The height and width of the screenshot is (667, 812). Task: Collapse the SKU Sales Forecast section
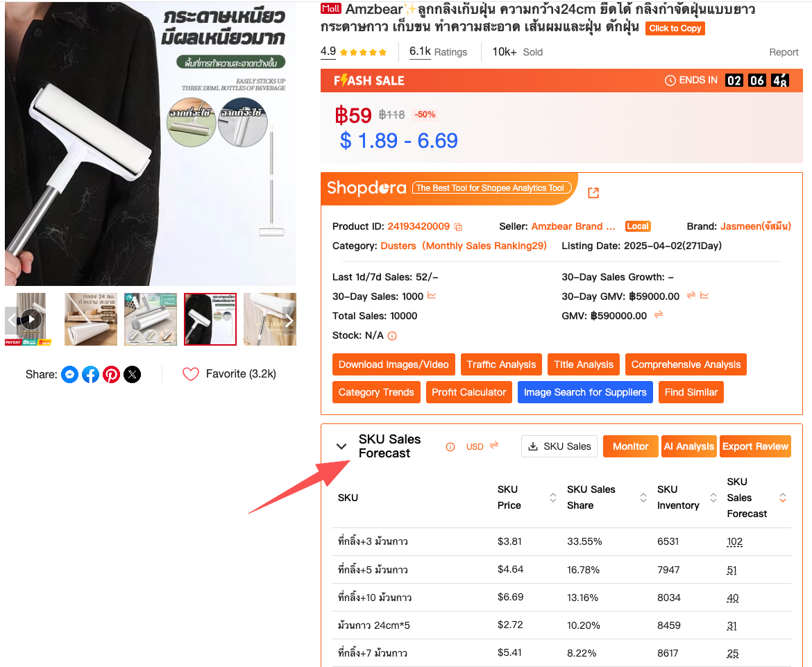(x=341, y=446)
